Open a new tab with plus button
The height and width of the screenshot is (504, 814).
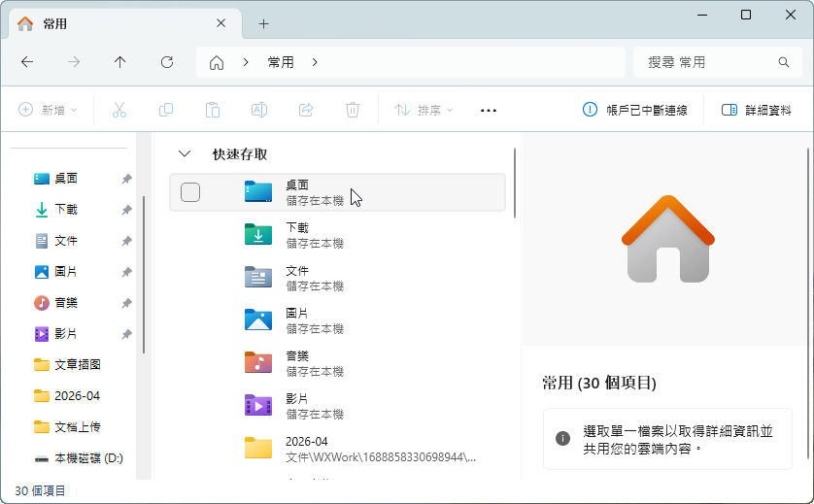click(x=263, y=24)
